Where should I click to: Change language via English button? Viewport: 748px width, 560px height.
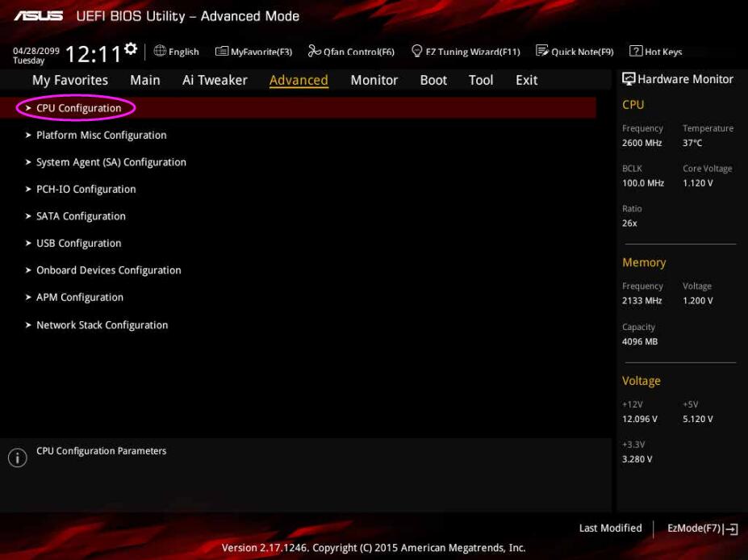click(x=177, y=51)
